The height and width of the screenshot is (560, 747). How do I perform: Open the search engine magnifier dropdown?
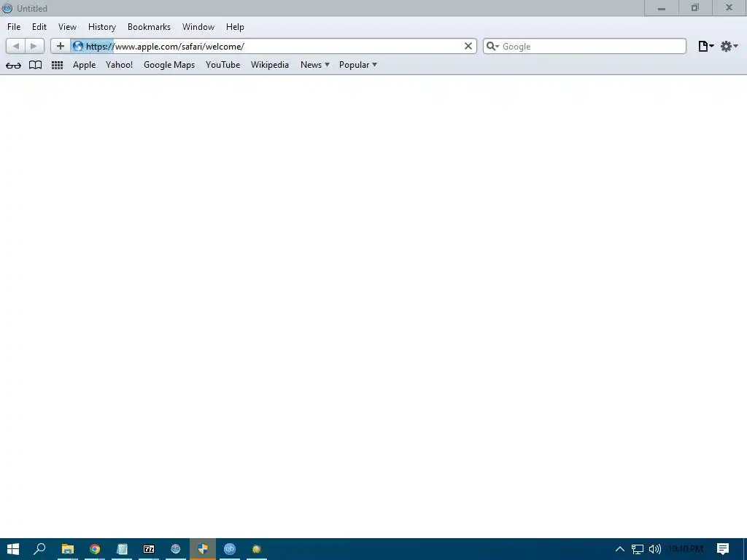click(x=492, y=46)
